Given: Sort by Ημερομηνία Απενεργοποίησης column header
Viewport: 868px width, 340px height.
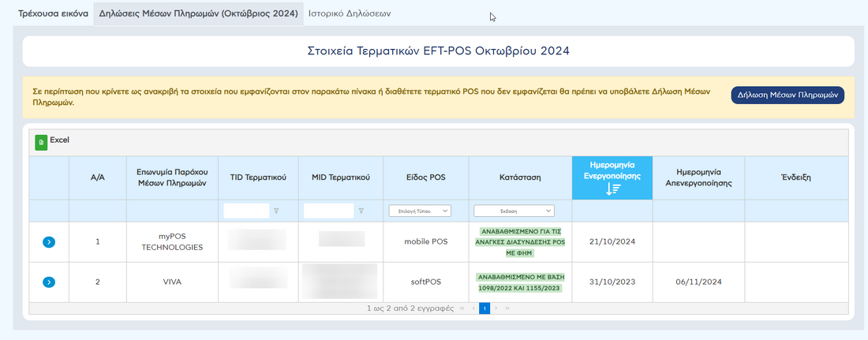Looking at the screenshot, I should click(698, 177).
